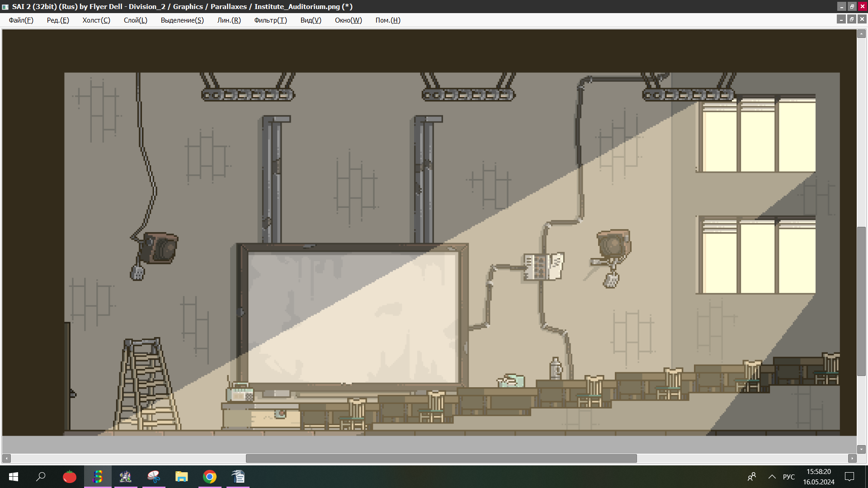This screenshot has height=488, width=868.
Task: Open Snipping Tool from the taskbar
Action: coord(154,477)
